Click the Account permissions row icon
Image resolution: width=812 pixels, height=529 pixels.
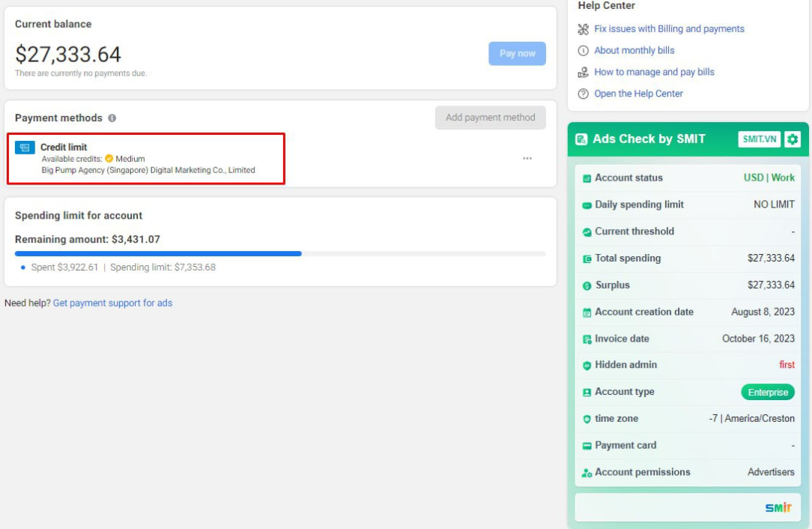(587, 473)
